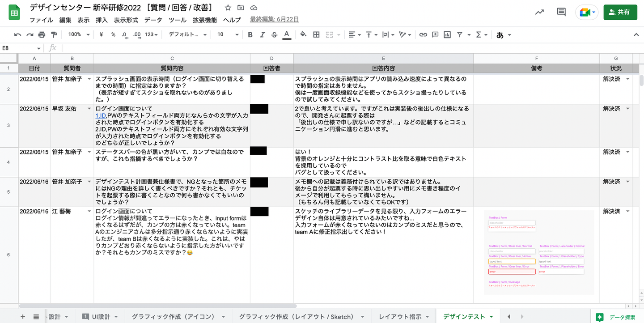Open the cell borders tool
This screenshot has width=644, height=323.
point(316,34)
